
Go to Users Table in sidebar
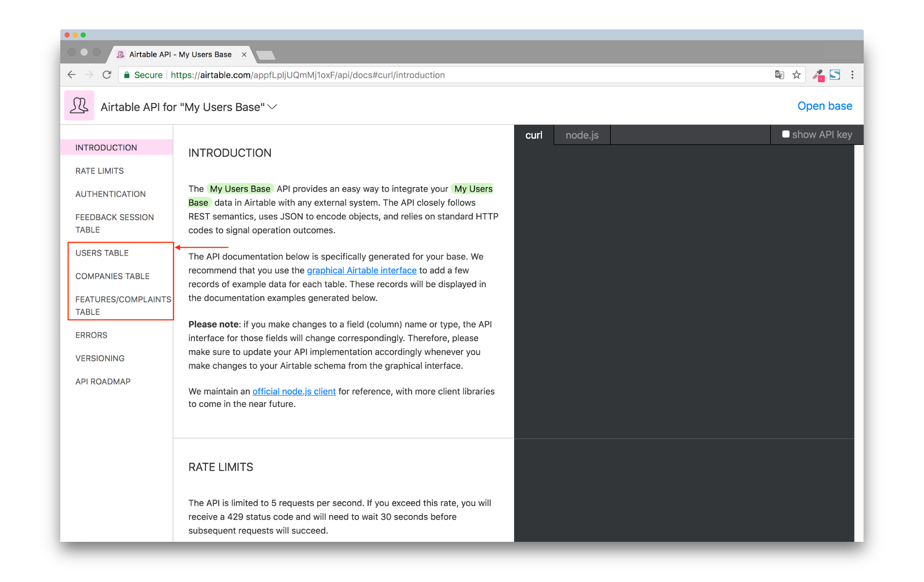(102, 253)
